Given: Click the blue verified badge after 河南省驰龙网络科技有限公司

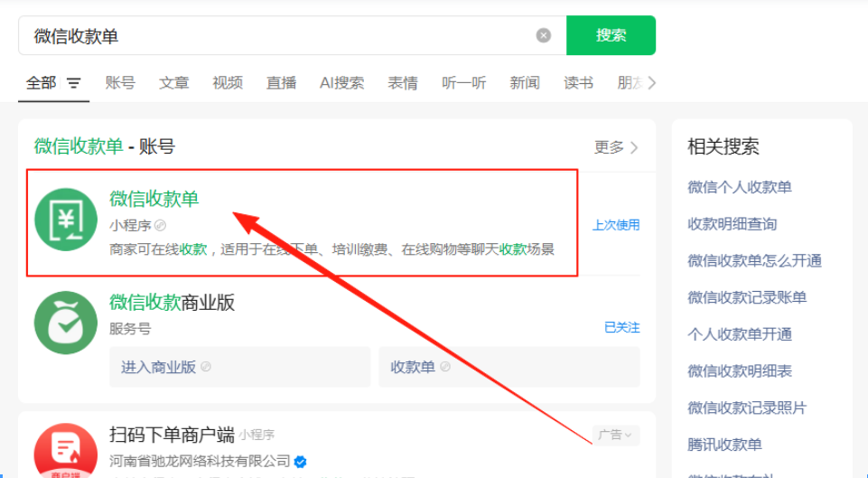Looking at the screenshot, I should (x=300, y=462).
